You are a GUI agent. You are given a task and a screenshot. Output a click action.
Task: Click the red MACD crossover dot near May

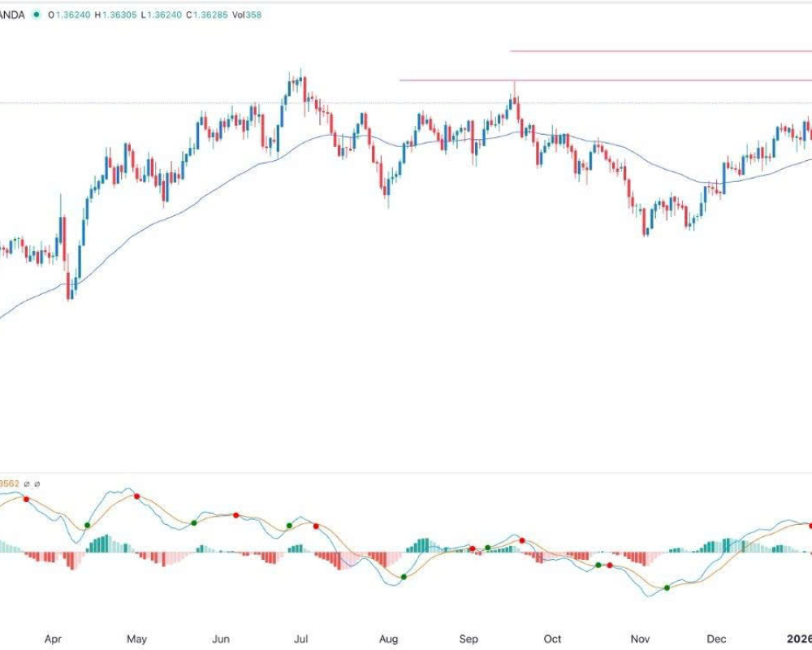click(136, 496)
